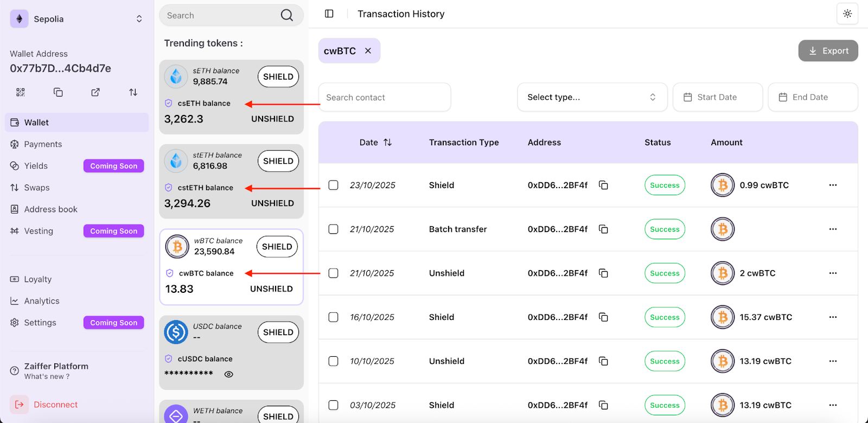Image resolution: width=868 pixels, height=423 pixels.
Task: Copy address in the 23/10/2025 Shield row
Action: 603,185
